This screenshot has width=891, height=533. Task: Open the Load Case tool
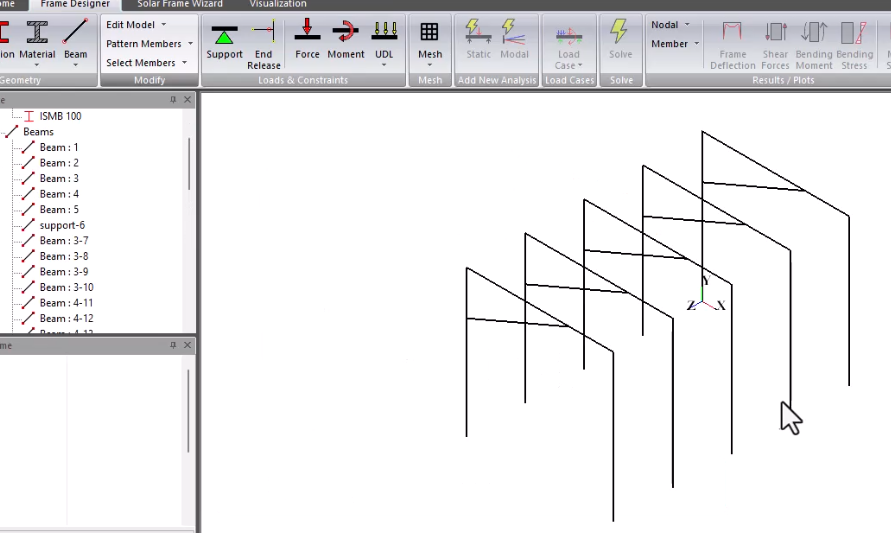569,44
